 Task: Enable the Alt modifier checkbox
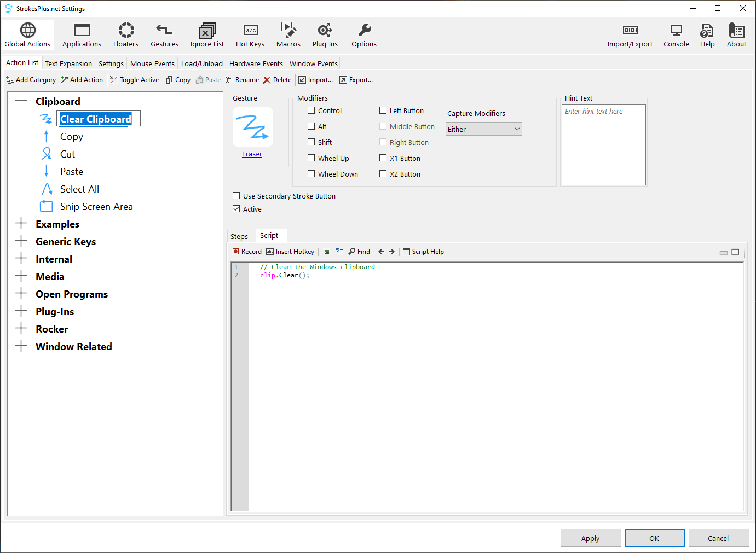click(311, 126)
